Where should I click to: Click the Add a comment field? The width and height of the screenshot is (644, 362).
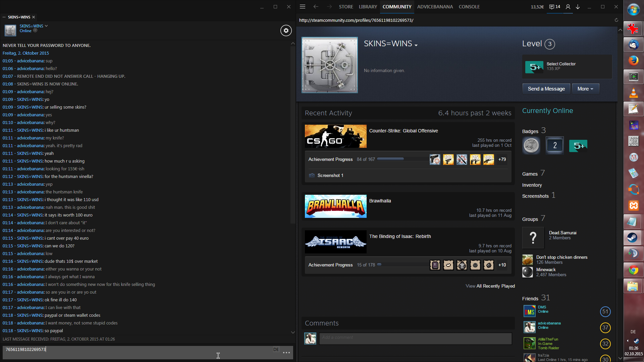click(x=415, y=338)
